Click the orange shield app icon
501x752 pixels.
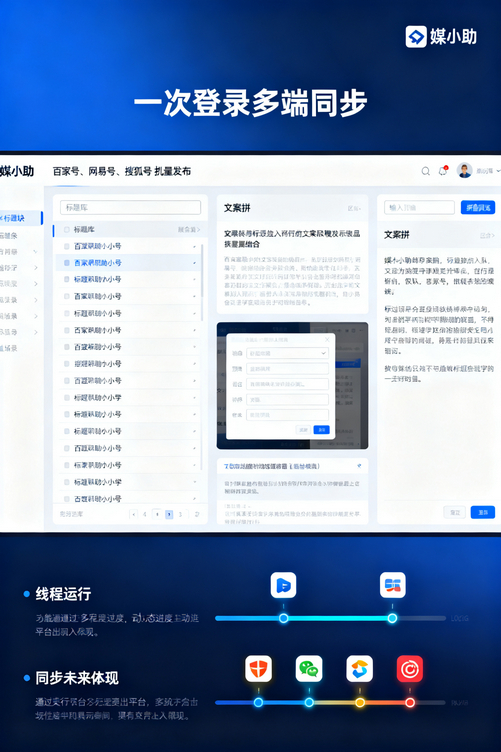coord(258,669)
